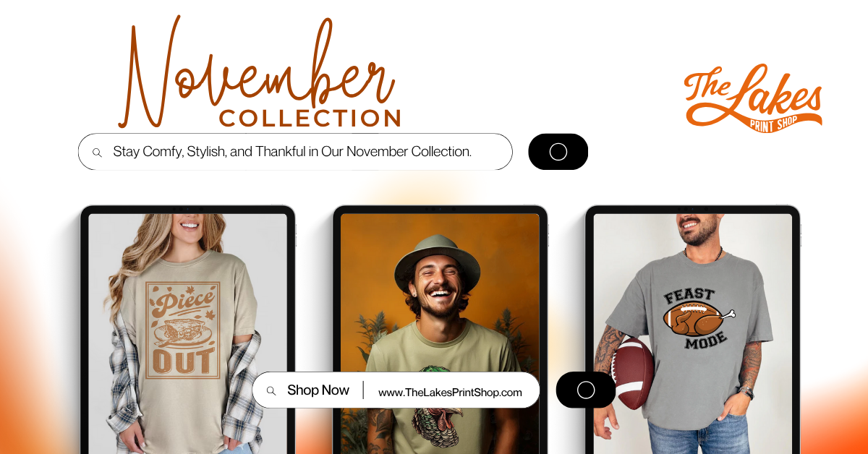868x454 pixels.
Task: Click the Shop Now button
Action: 318,390
